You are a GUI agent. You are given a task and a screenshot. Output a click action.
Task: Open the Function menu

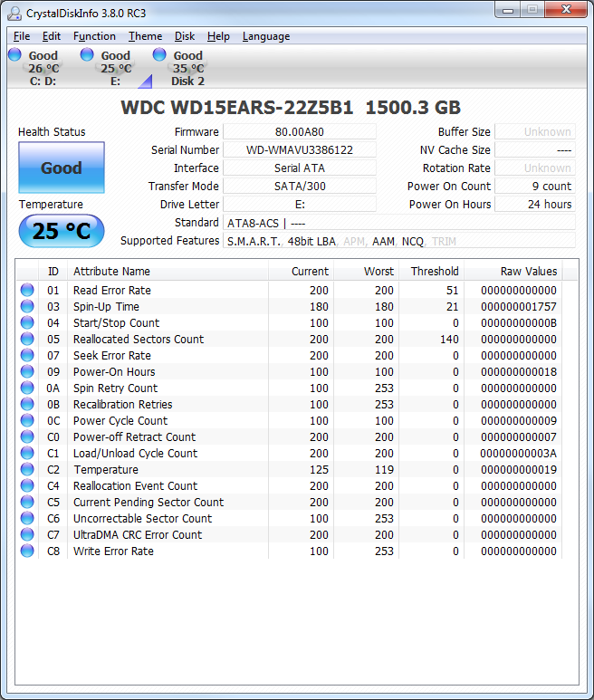[94, 36]
